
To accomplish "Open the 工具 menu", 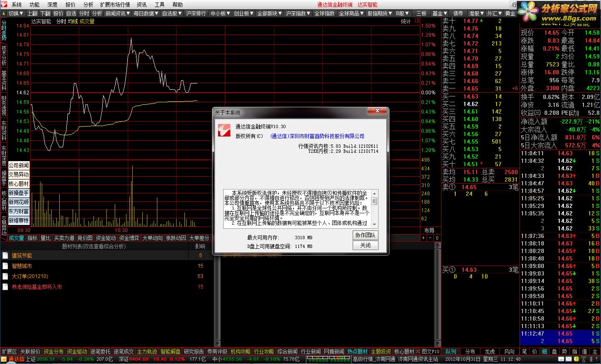I will point(159,5).
